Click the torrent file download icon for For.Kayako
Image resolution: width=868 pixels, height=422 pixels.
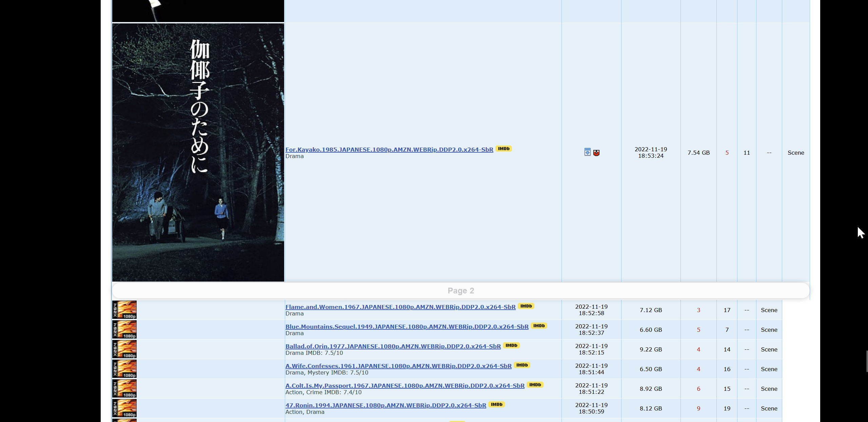pos(588,152)
